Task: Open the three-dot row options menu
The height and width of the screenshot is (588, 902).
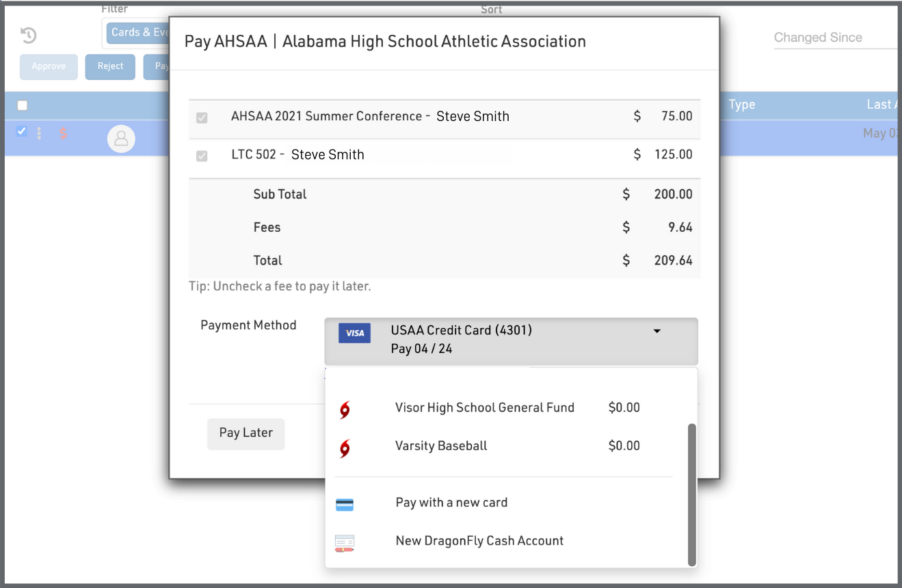Action: coord(39,133)
